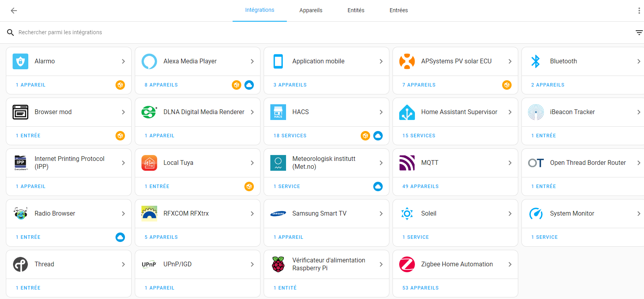Image resolution: width=644 pixels, height=299 pixels.
Task: Click the Raspberry Pi logo icon
Action: pos(278,264)
